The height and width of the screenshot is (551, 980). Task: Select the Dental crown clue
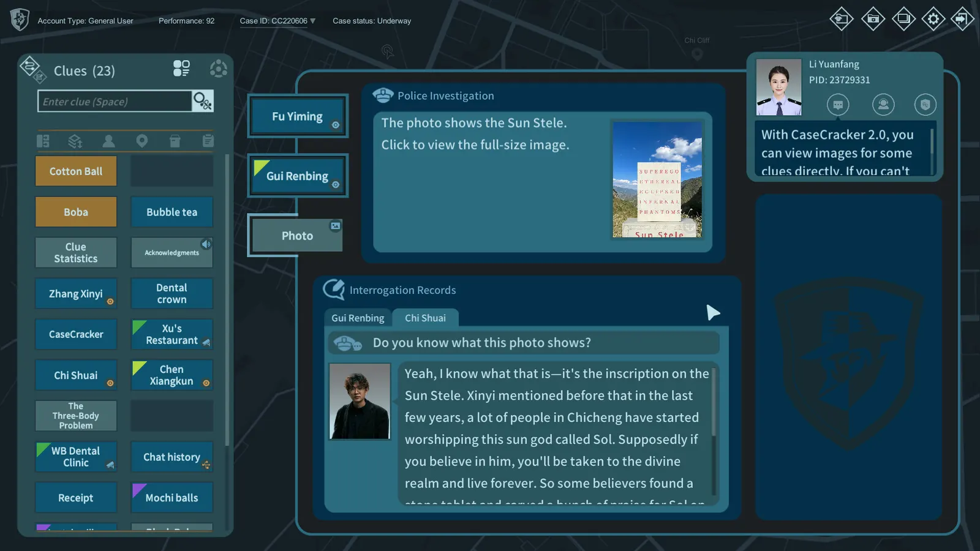point(171,293)
